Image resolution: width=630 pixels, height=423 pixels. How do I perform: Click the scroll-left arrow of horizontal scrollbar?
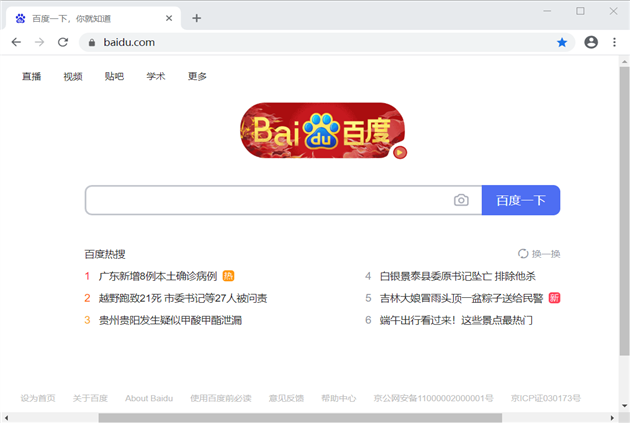click(6, 418)
